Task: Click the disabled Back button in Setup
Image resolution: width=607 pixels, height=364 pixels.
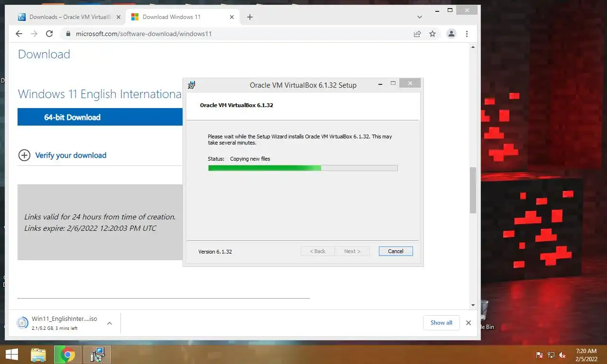Action: (318, 251)
